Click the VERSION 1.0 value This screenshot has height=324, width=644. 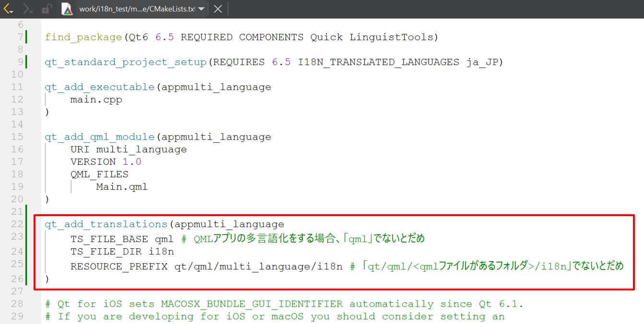[x=132, y=162]
